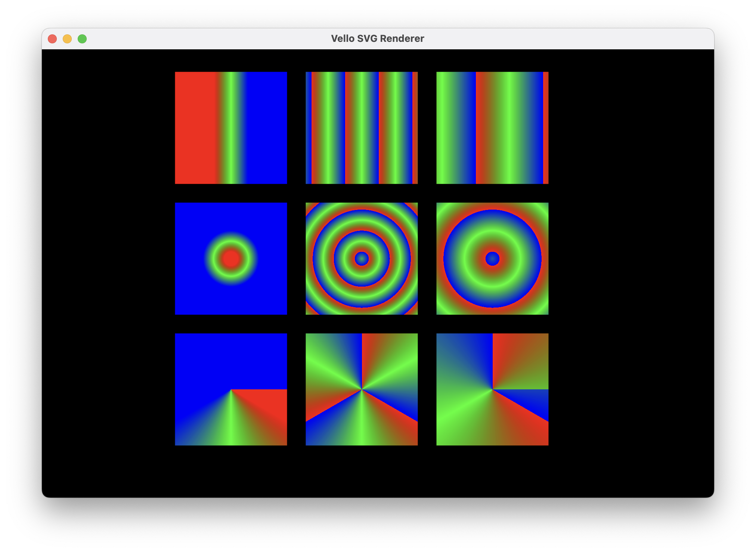Click the linear gradient with one green stripe

(x=231, y=128)
